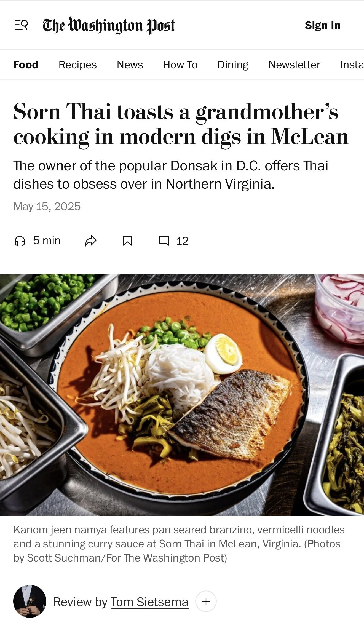Go to the Recipes tab
The width and height of the screenshot is (364, 628).
[77, 65]
